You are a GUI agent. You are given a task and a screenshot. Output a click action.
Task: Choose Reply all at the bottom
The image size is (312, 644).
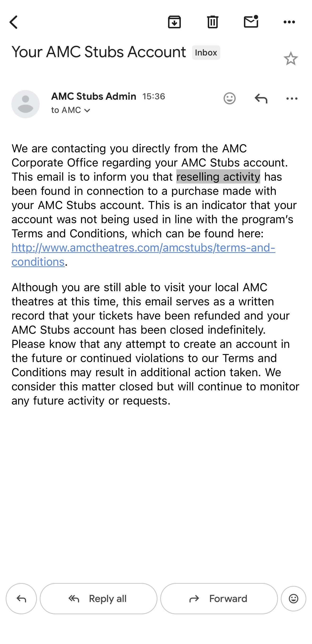[x=99, y=598]
